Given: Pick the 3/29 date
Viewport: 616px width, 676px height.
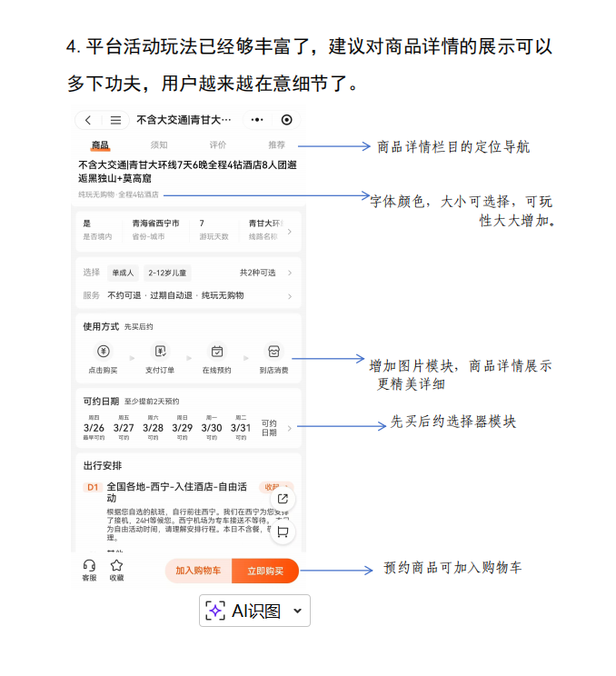Looking at the screenshot, I should click(183, 428).
